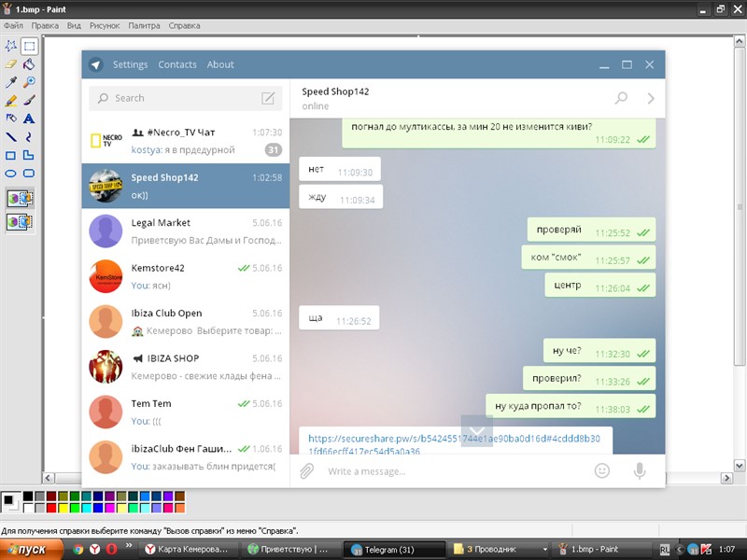Click Paint horizontal scrollbar left arrow

tap(49, 478)
